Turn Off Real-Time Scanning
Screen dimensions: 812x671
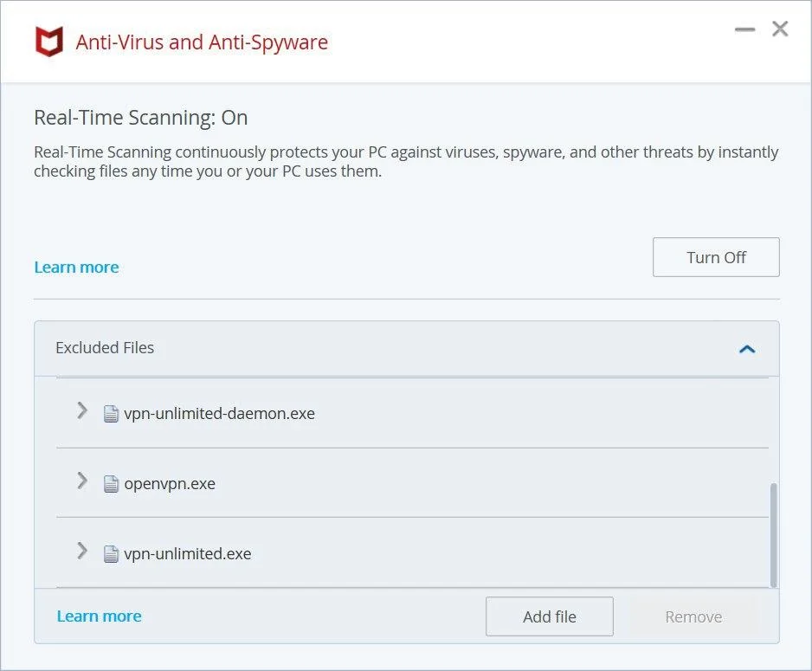[x=716, y=257]
